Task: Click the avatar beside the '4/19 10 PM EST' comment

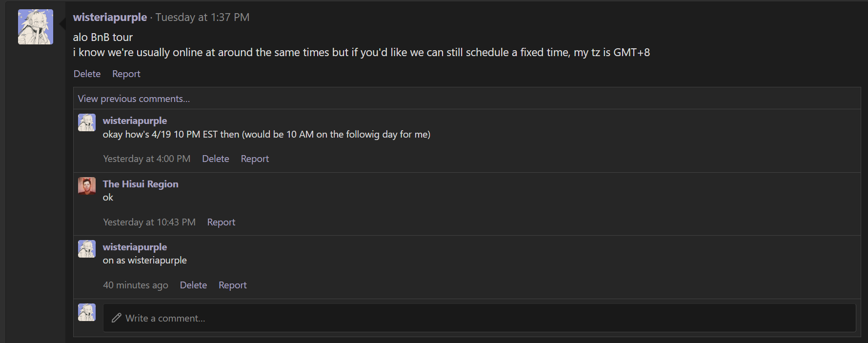Action: 87,122
